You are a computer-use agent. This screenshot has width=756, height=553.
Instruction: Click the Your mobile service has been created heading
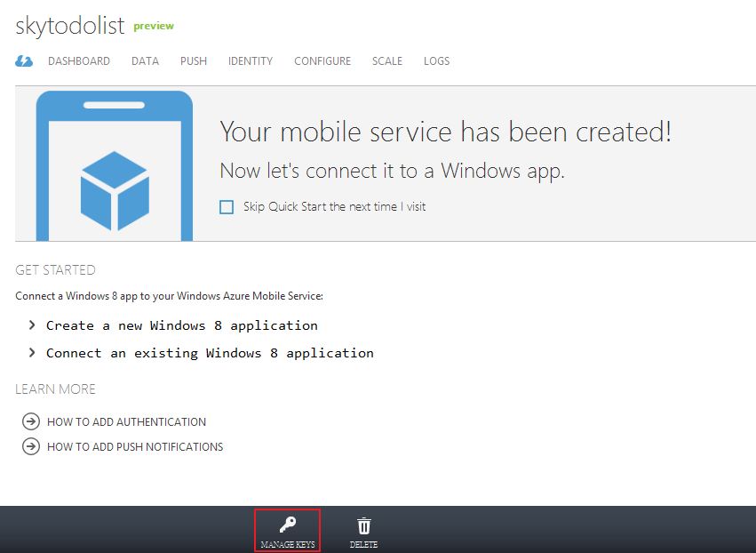click(445, 132)
